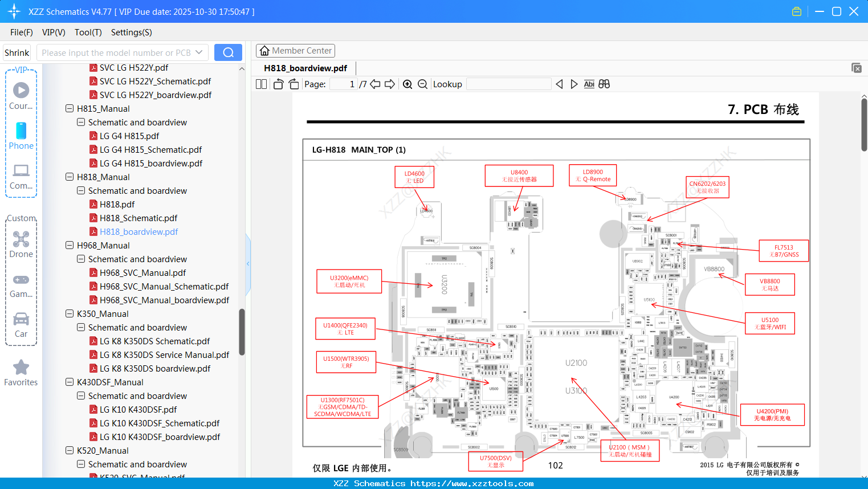868x489 pixels.
Task: Toggle the two-page view layout
Action: point(261,84)
